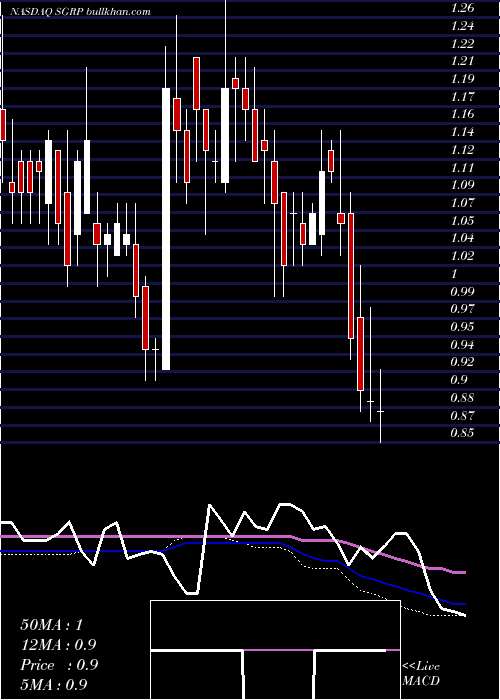Image resolution: width=500 pixels, height=700 pixels.
Task: Click the 1.05 price axis label
Action: (462, 220)
